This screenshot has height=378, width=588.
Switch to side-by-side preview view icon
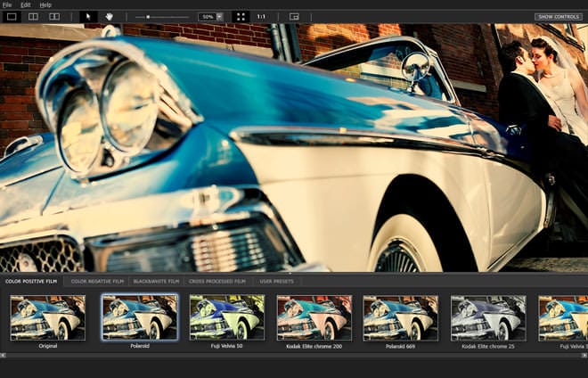point(54,16)
